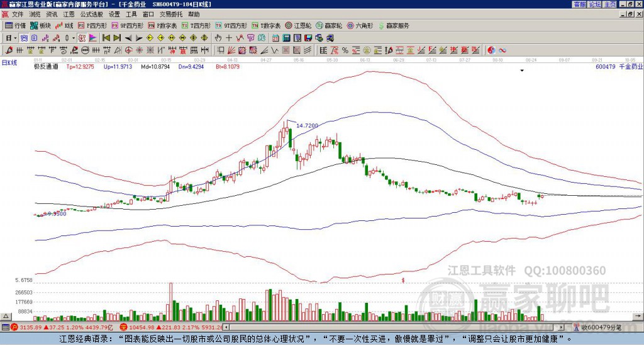Jump to last bar with the green skip-forward icon
The image size is (644, 345).
(x=116, y=38)
